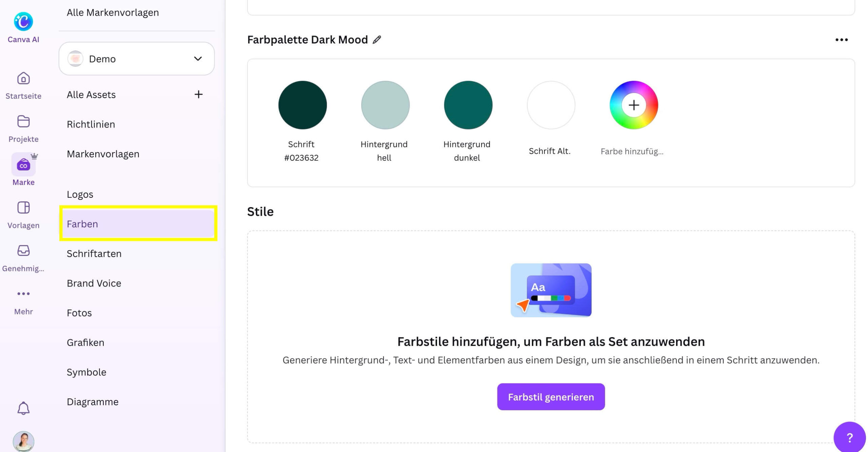Click Farbstil generieren button
868x452 pixels.
pos(551,397)
